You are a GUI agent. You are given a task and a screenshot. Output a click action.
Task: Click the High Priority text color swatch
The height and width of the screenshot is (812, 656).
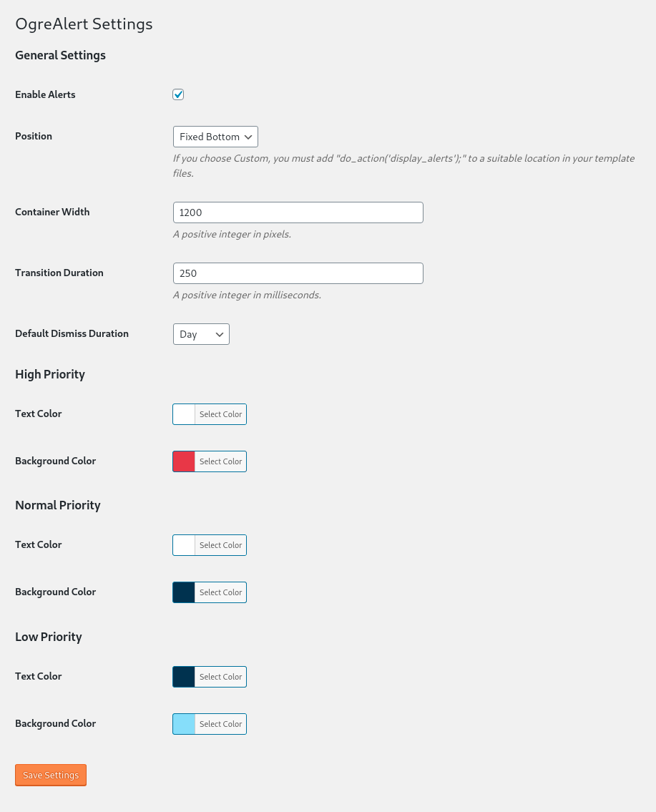point(184,414)
